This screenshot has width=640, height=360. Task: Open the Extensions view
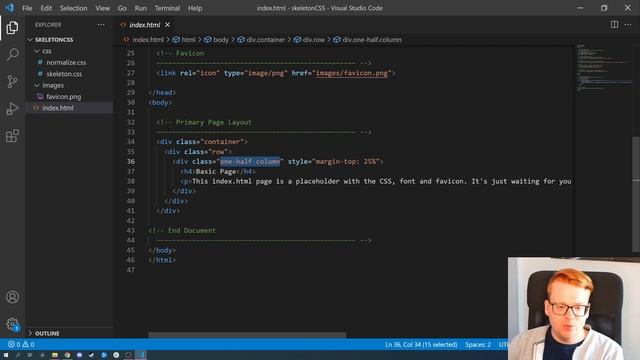coord(12,136)
